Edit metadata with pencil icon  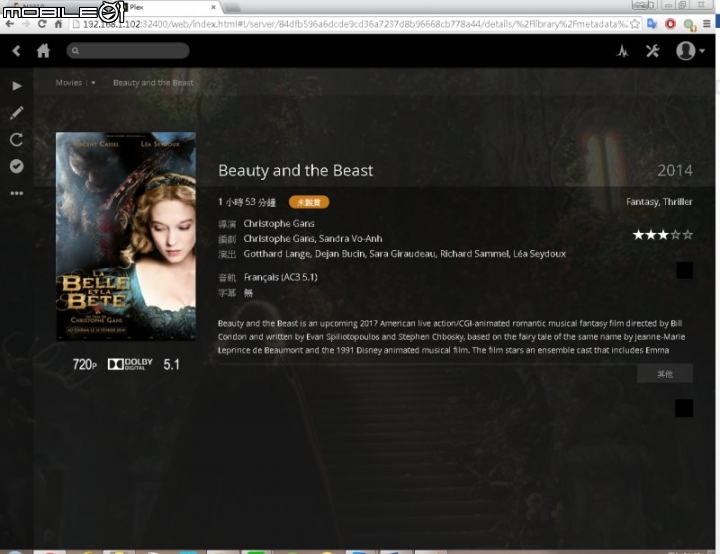point(17,113)
